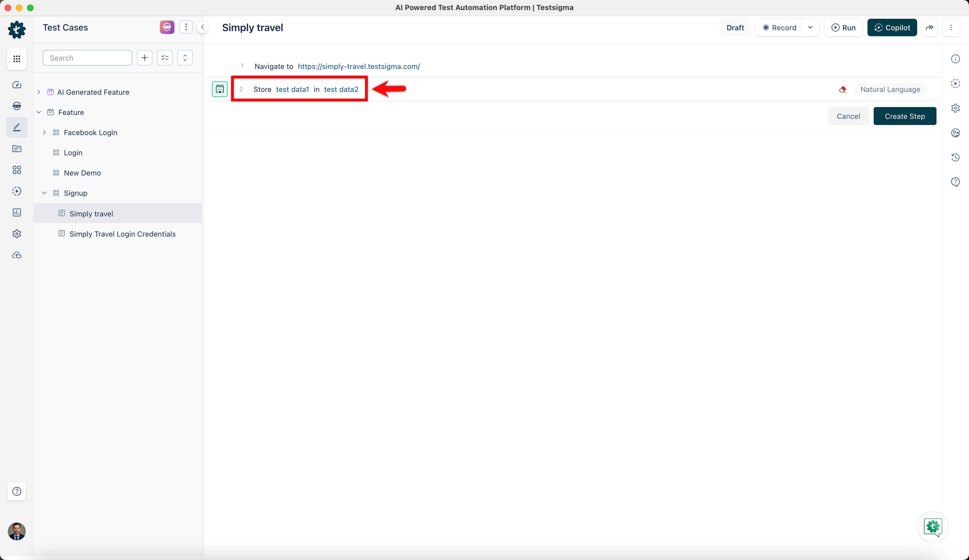Image resolution: width=969 pixels, height=560 pixels.
Task: Select the Feature tree item
Action: 71,112
